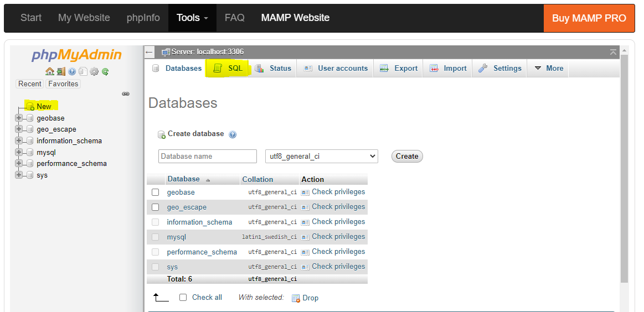Open the FAQ item in MAMP bar
644x312 pixels.
(235, 18)
